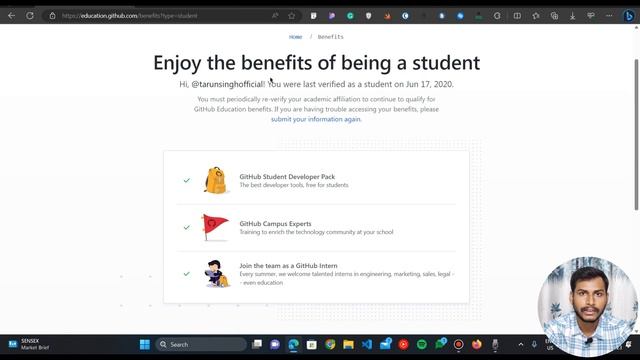640x360 pixels.
Task: Open the Bing Copilot sidebar button
Action: 629,16
